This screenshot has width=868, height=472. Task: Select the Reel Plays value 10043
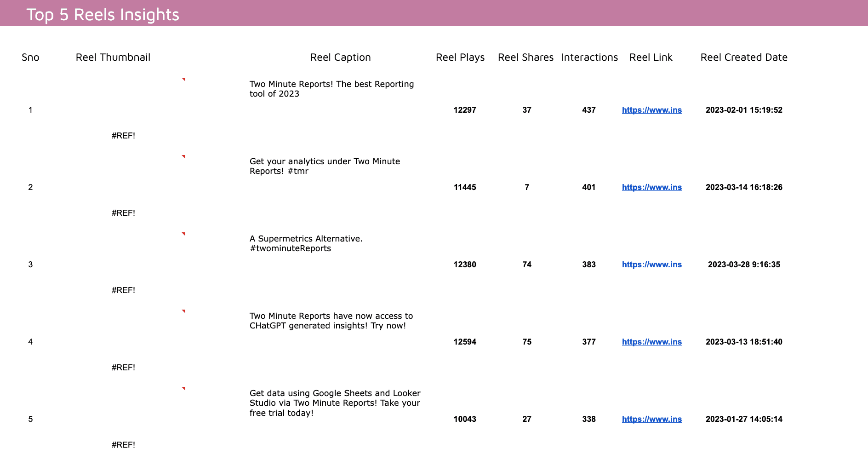(465, 419)
